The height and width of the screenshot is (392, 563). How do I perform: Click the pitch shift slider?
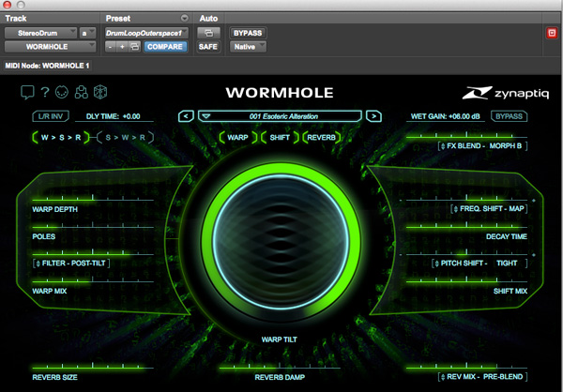pyautogui.click(x=466, y=253)
